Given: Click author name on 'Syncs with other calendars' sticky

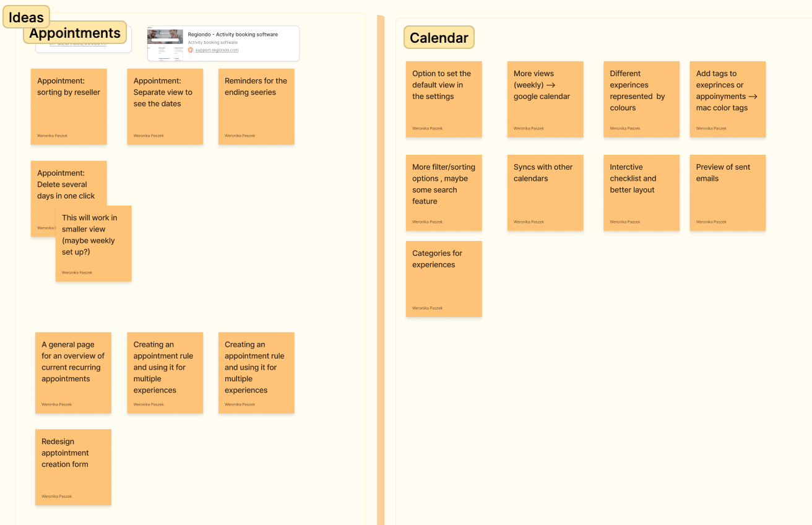Looking at the screenshot, I should click(529, 222).
